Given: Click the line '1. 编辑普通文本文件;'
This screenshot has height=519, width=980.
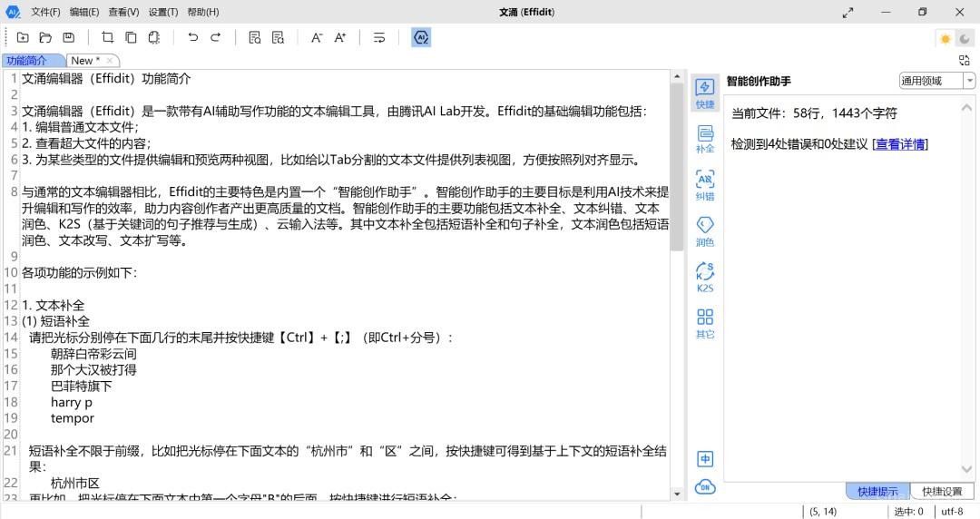Looking at the screenshot, I should coord(82,127).
